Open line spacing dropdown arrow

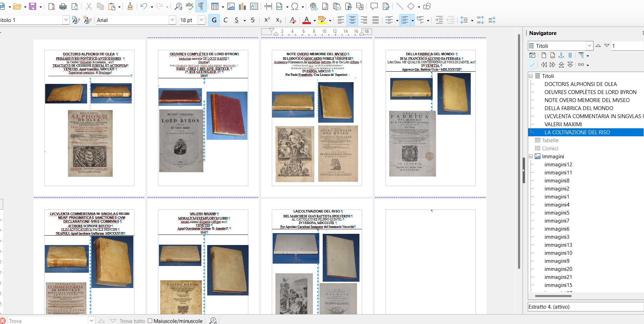[x=472, y=20]
